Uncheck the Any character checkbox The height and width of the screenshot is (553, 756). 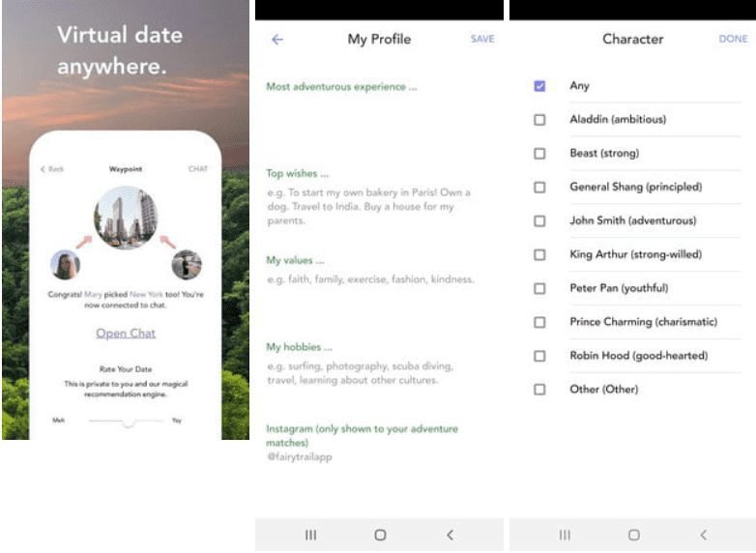point(539,86)
